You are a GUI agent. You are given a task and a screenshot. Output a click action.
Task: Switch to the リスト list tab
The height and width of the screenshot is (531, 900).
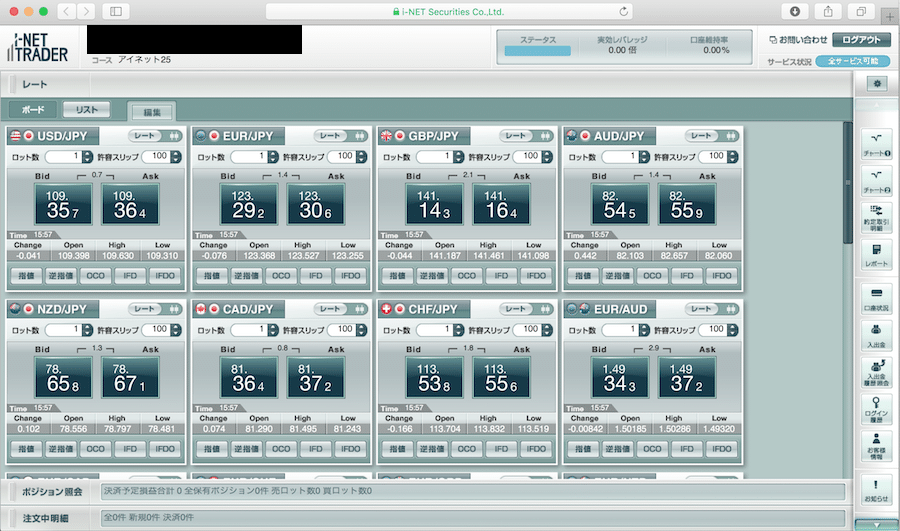coord(87,110)
